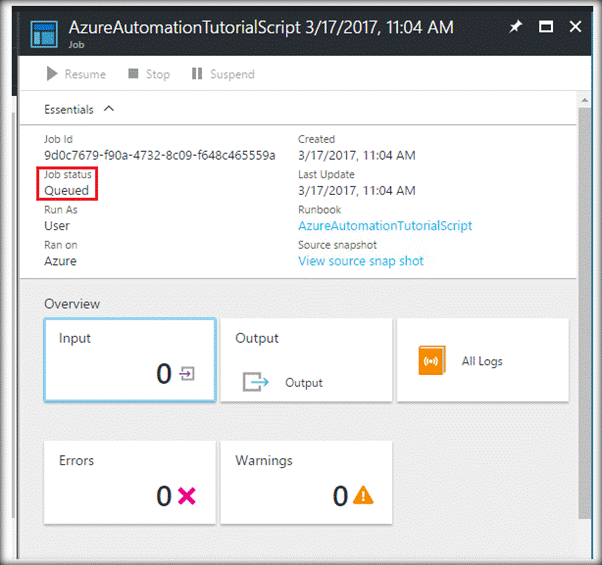Open the Errors tile
This screenshot has height=565, width=602.
point(130,482)
